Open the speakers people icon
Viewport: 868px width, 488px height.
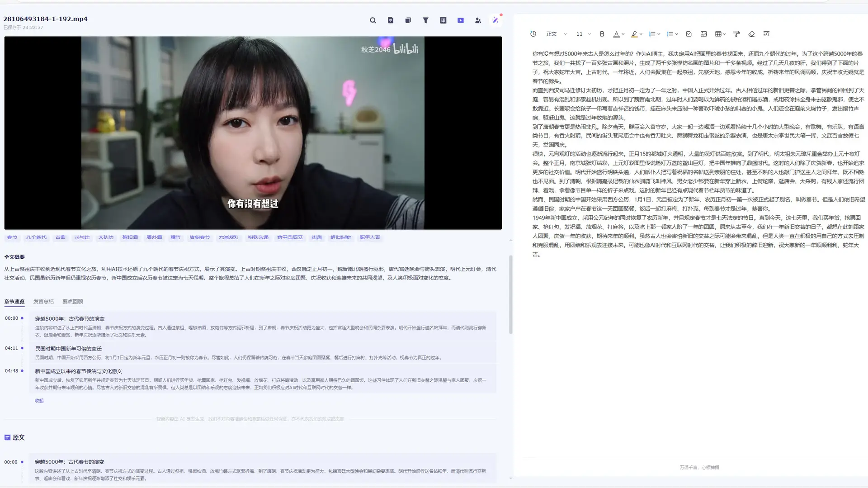tap(478, 20)
